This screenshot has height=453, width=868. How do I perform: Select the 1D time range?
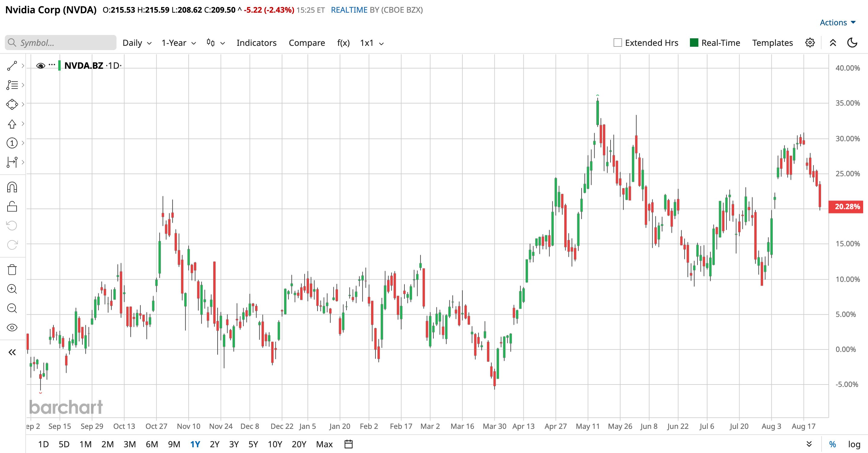(x=43, y=444)
